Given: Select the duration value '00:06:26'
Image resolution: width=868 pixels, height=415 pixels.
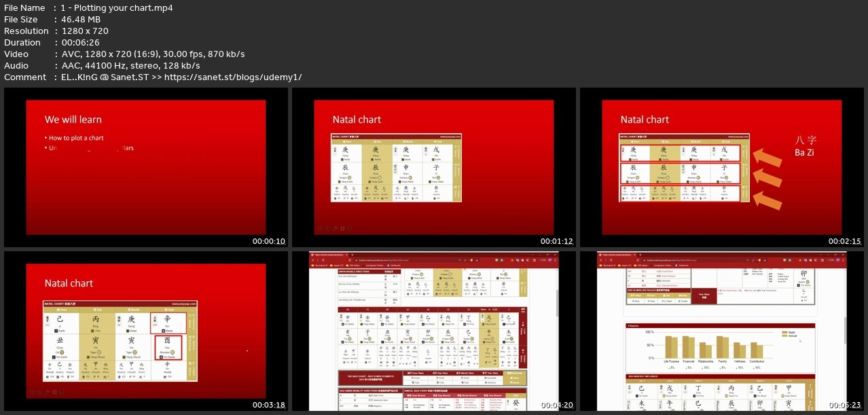Looking at the screenshot, I should click(x=82, y=43).
